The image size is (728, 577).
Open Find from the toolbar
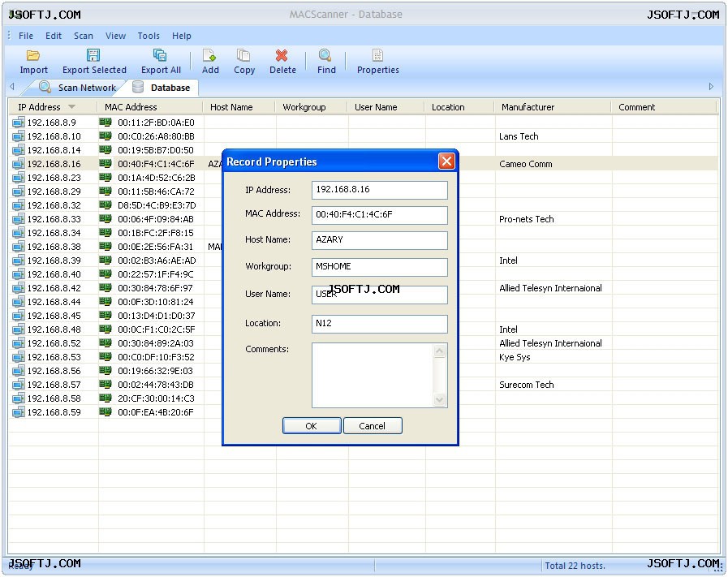pos(325,56)
